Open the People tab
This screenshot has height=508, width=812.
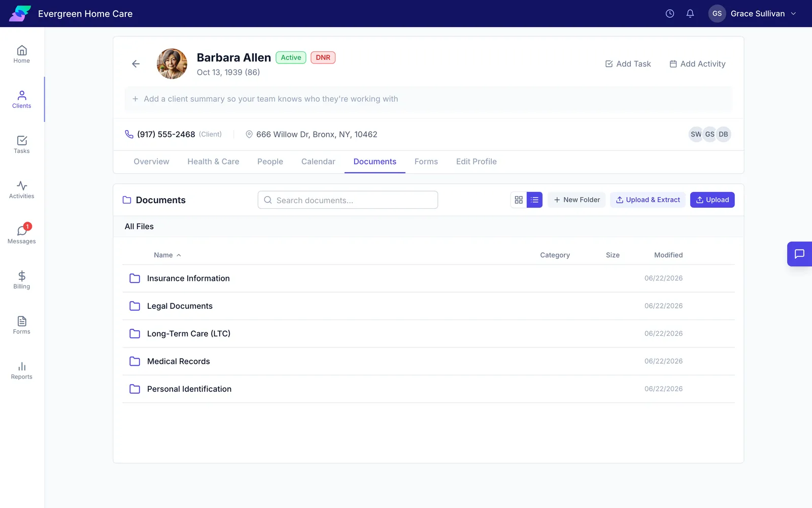[270, 162]
